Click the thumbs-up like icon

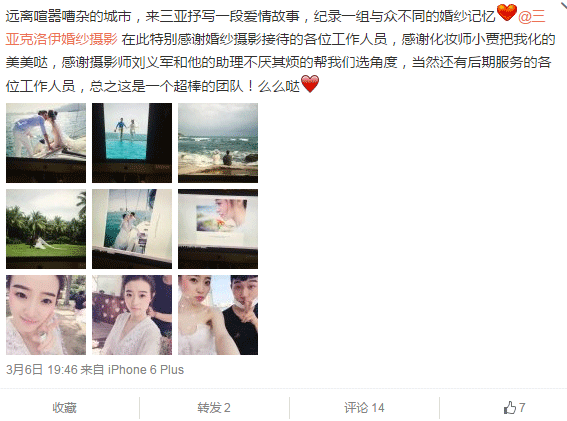[x=510, y=407]
